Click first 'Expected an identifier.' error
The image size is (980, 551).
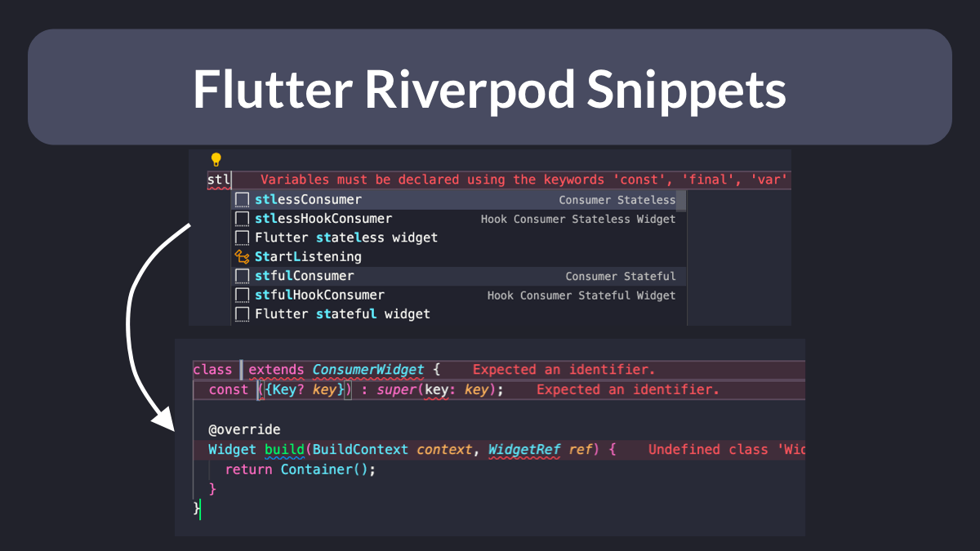tap(564, 370)
